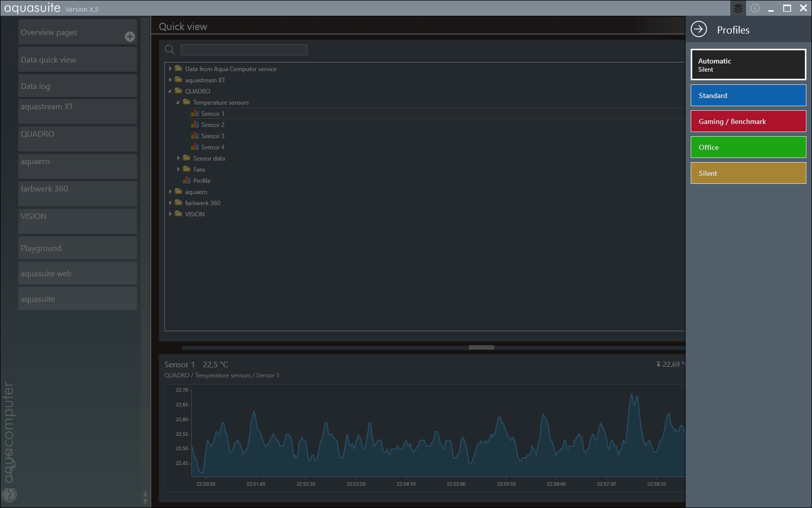
Task: Expand the aquastream XT tree node
Action: click(170, 80)
